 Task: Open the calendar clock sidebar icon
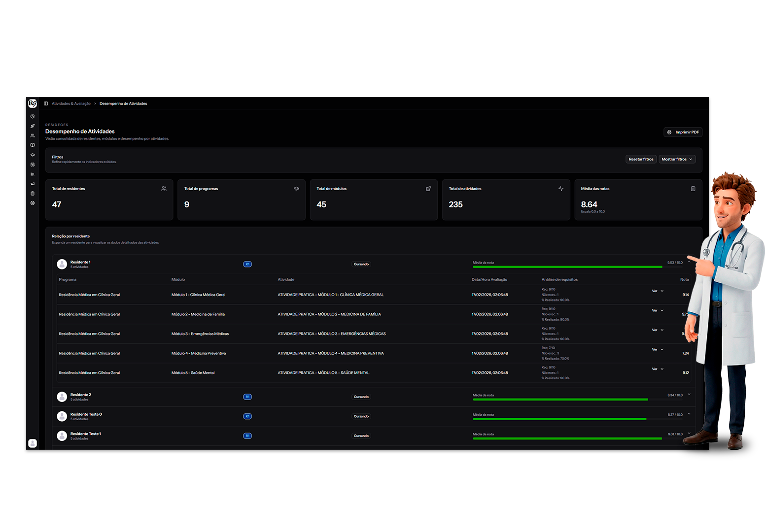pos(33,165)
